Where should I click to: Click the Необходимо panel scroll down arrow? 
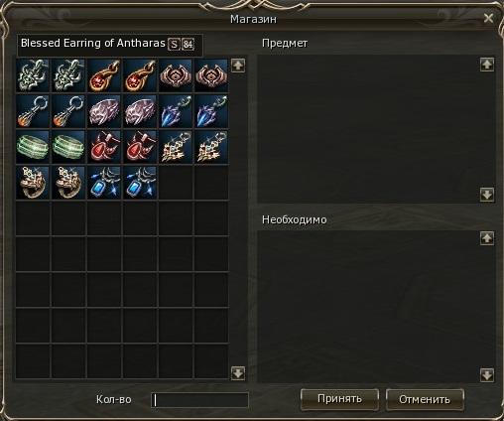[x=487, y=375]
